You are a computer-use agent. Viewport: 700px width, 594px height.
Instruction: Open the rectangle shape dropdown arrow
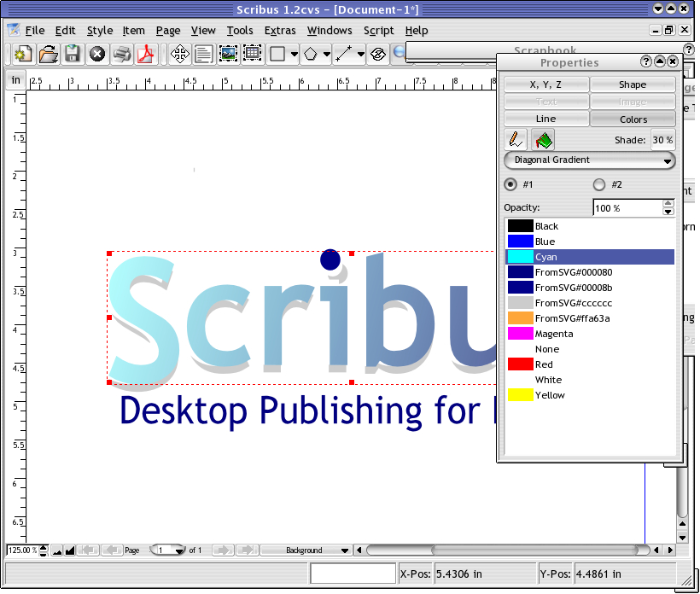coord(295,54)
